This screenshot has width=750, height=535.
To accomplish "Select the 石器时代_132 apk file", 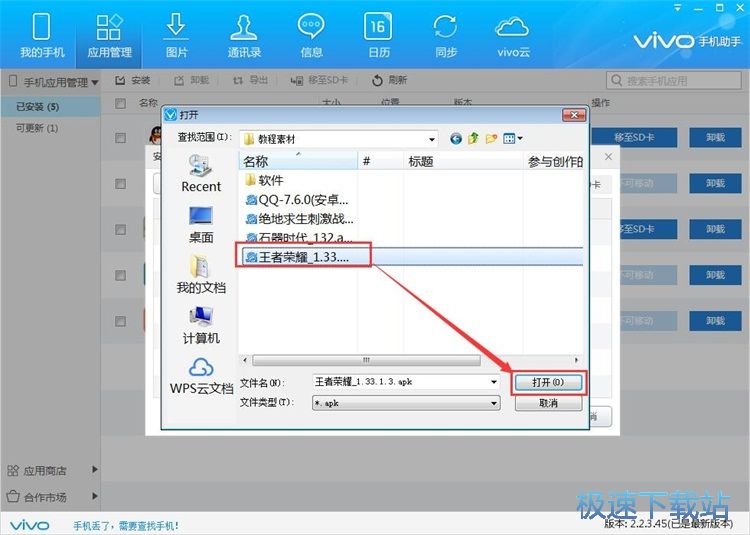I will [299, 237].
